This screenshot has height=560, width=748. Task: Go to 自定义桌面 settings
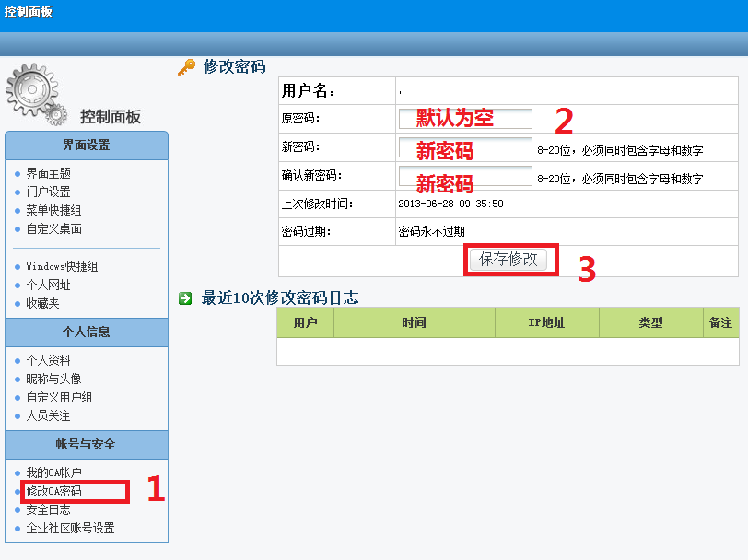tap(53, 228)
